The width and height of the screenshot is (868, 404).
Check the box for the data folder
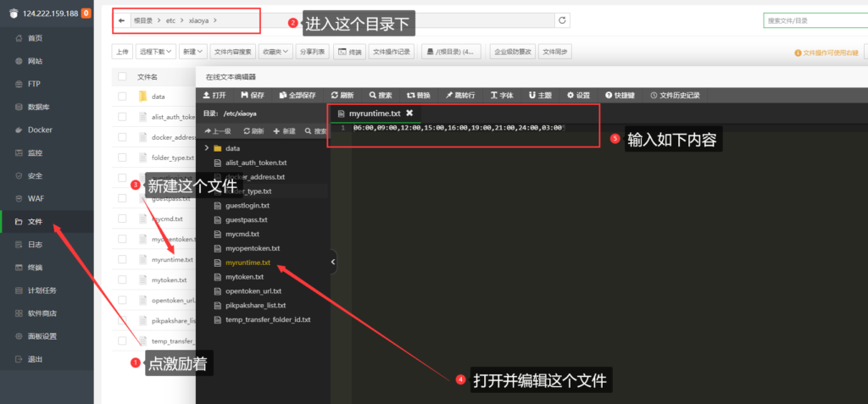[x=122, y=97]
